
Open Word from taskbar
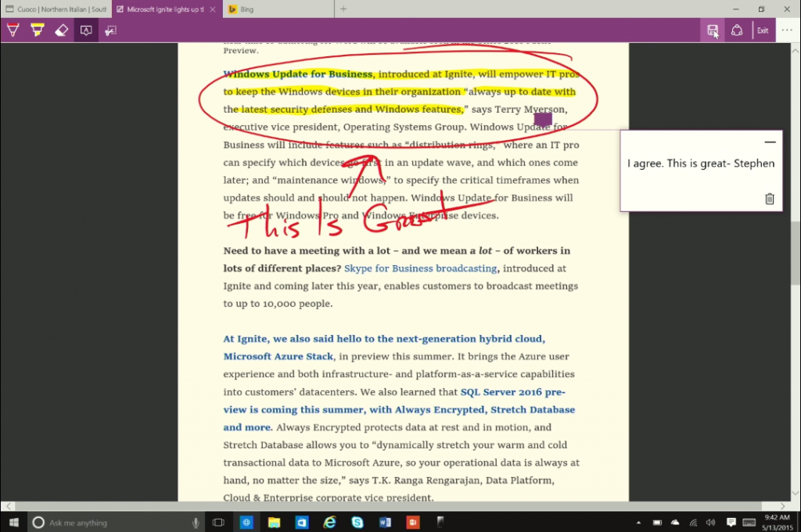385,523
